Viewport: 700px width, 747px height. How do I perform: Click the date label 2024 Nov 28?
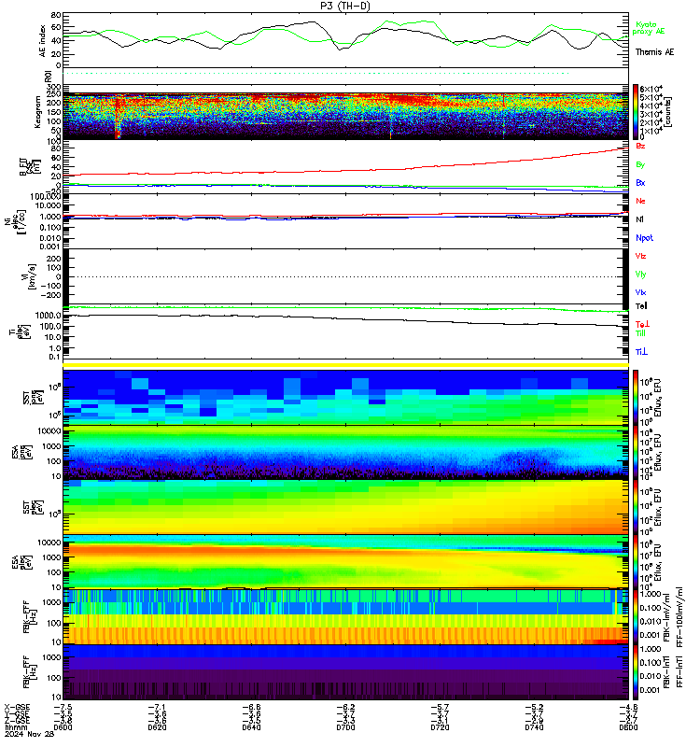click(29, 734)
